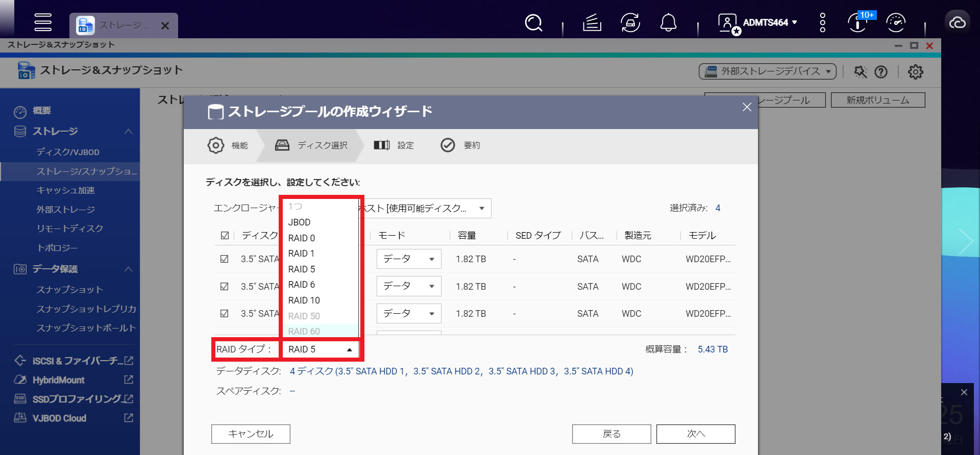Toggle checkbox for third 3.5" SATA disk
The image size is (980, 455).
[x=224, y=314]
